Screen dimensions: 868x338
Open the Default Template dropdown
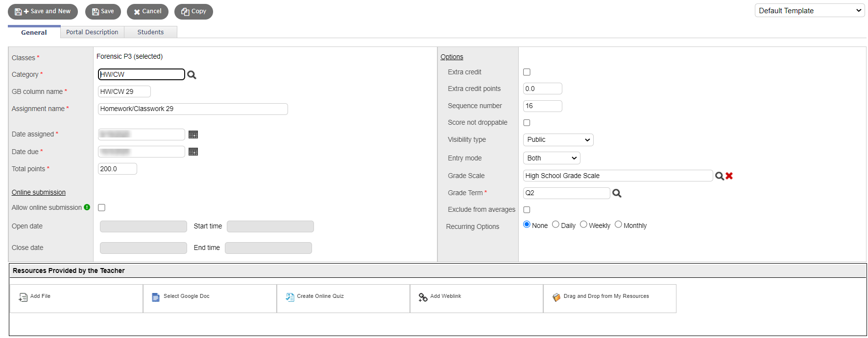pos(809,11)
